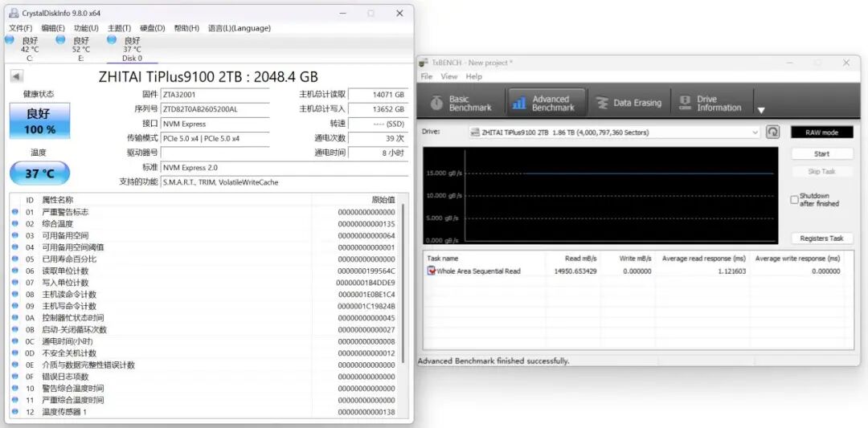Click status dot for attribute 0E 介质与数据完整性错误计数

click(x=15, y=365)
